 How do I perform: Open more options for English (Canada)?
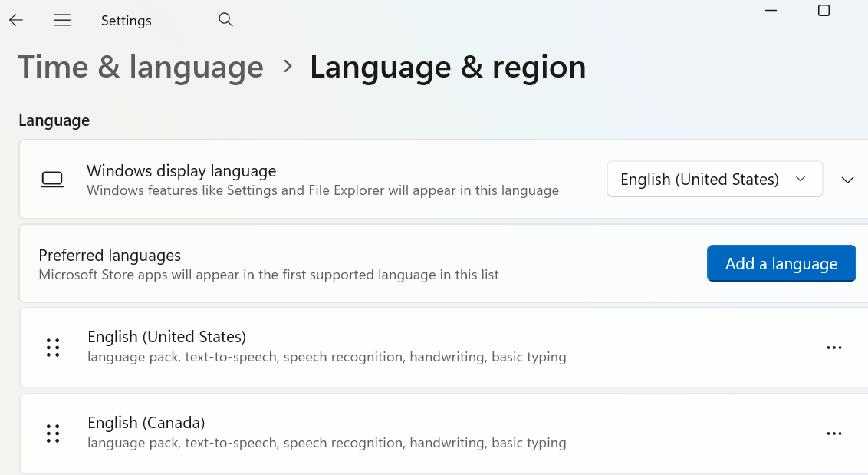pos(833,434)
